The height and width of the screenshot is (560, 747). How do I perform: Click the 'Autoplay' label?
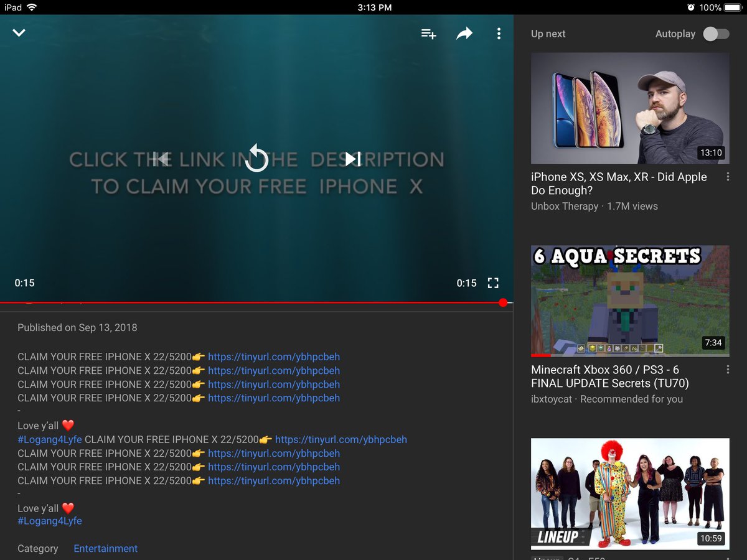tap(675, 34)
